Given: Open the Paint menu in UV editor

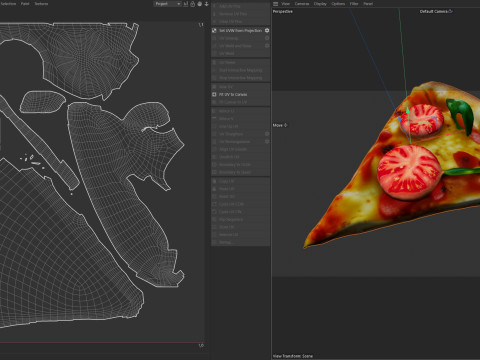Looking at the screenshot, I should 25,4.
